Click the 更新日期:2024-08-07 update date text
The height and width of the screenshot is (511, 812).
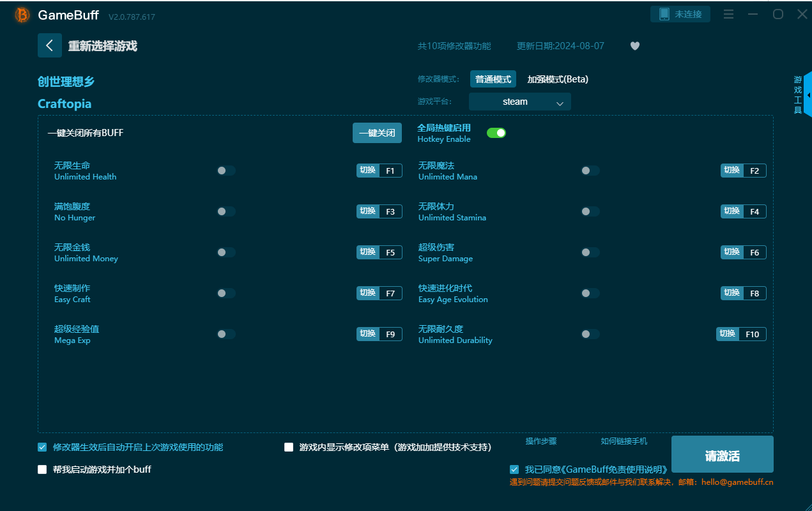tap(560, 46)
